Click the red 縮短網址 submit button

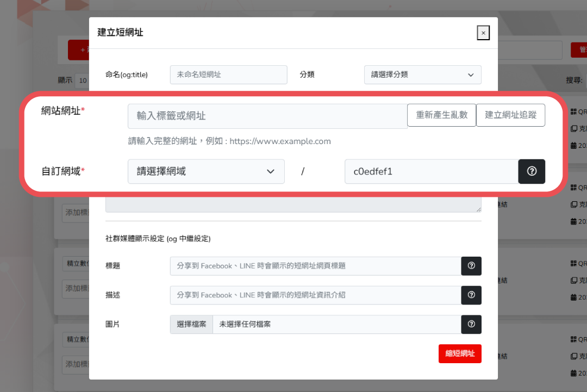[460, 353]
